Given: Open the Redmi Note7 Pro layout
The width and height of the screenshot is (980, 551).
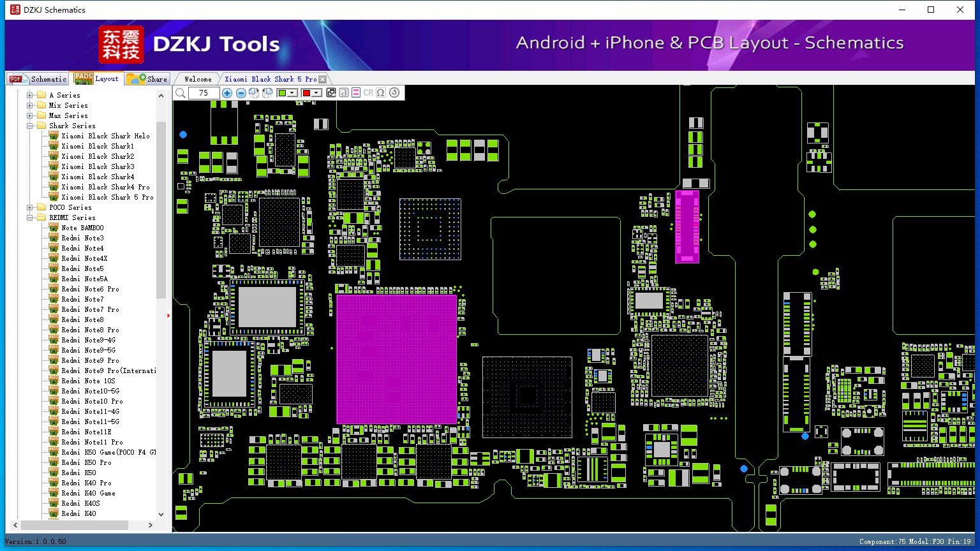Looking at the screenshot, I should pyautogui.click(x=90, y=309).
